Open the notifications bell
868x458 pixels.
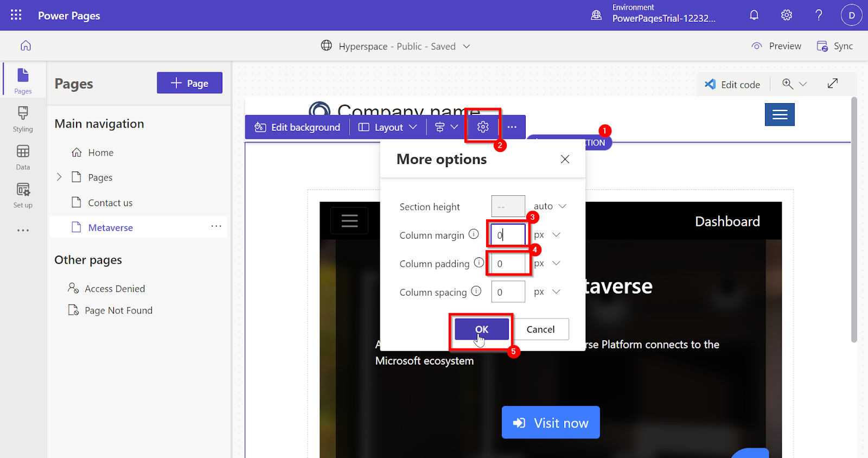[x=754, y=15]
